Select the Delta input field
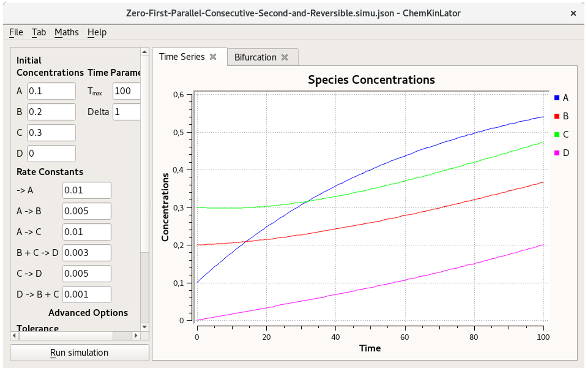Screen dimensions: 588x372 [127, 112]
